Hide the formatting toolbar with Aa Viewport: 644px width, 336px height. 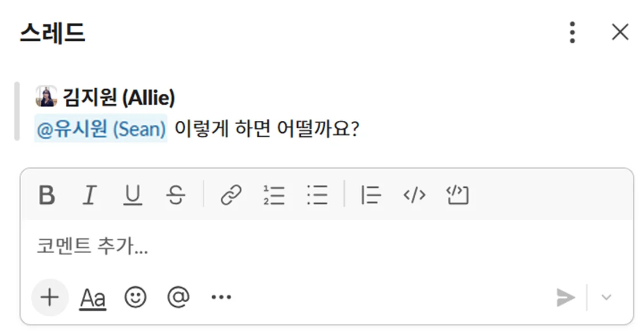(x=93, y=298)
